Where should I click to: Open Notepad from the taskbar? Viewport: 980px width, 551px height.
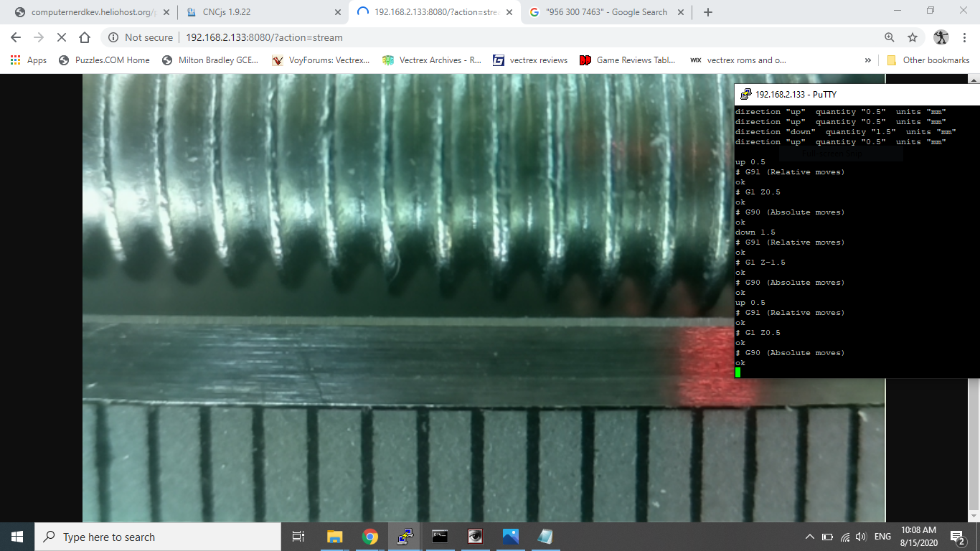[545, 536]
